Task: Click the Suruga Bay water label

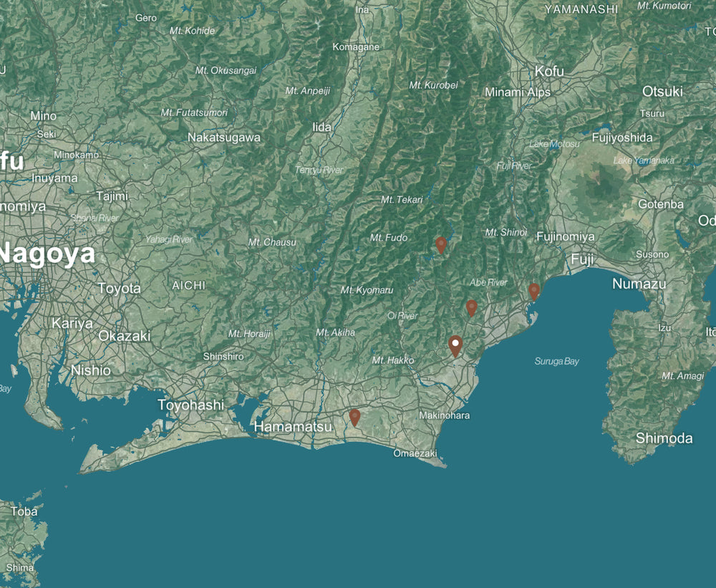Action: point(556,361)
